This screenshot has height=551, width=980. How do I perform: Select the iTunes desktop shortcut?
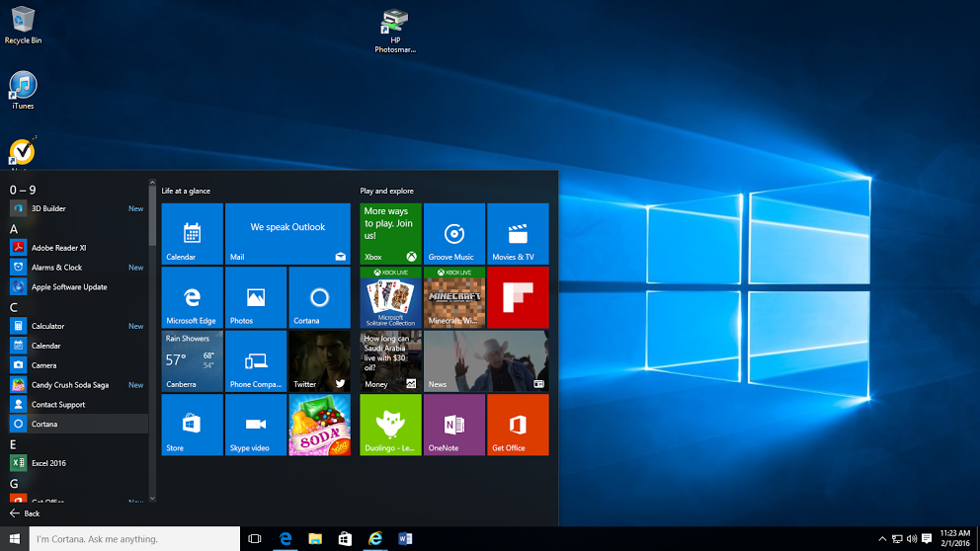point(23,91)
